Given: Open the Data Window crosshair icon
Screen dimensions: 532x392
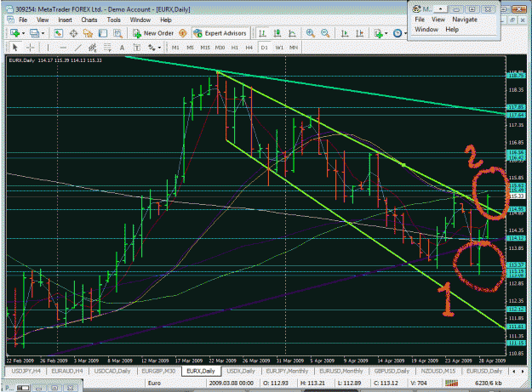Looking at the screenshot, I should pyautogui.click(x=73, y=33).
